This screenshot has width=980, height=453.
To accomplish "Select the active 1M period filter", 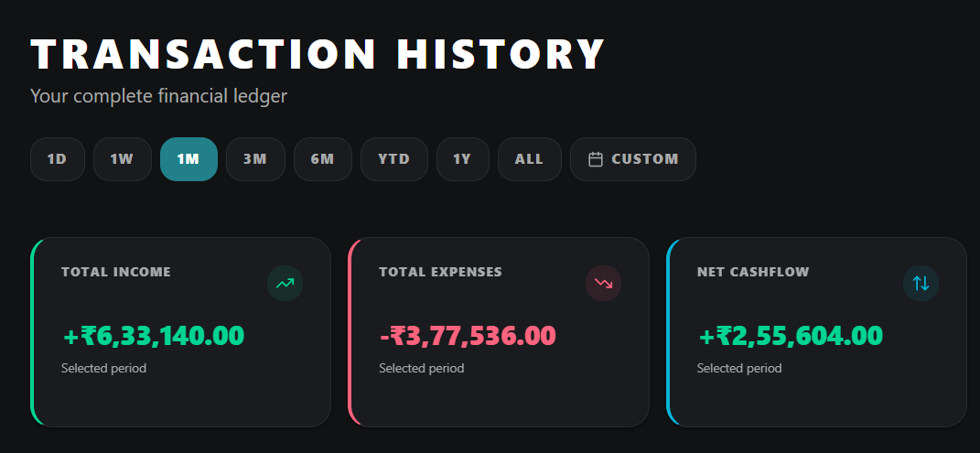I will [x=188, y=159].
